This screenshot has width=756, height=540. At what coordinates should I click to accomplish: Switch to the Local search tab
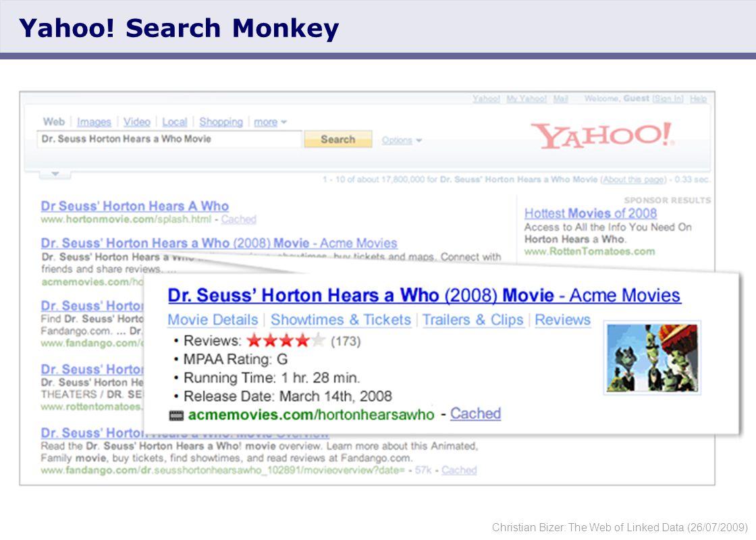pyautogui.click(x=175, y=122)
